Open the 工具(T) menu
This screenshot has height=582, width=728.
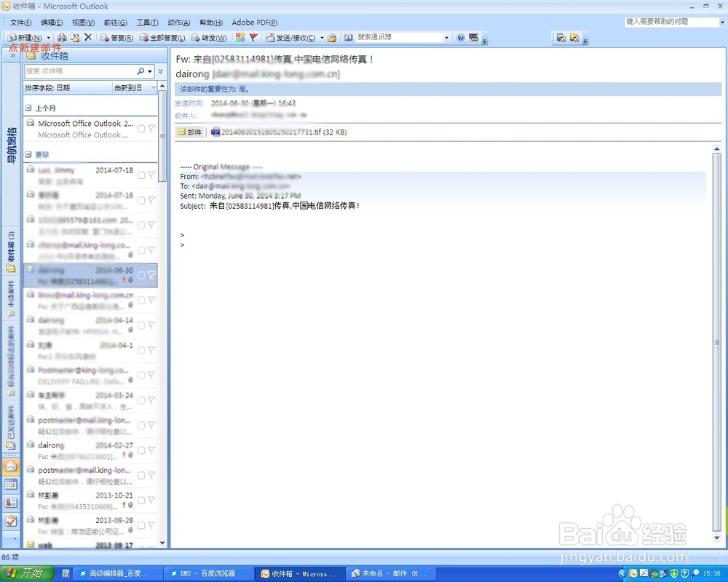click(x=147, y=23)
